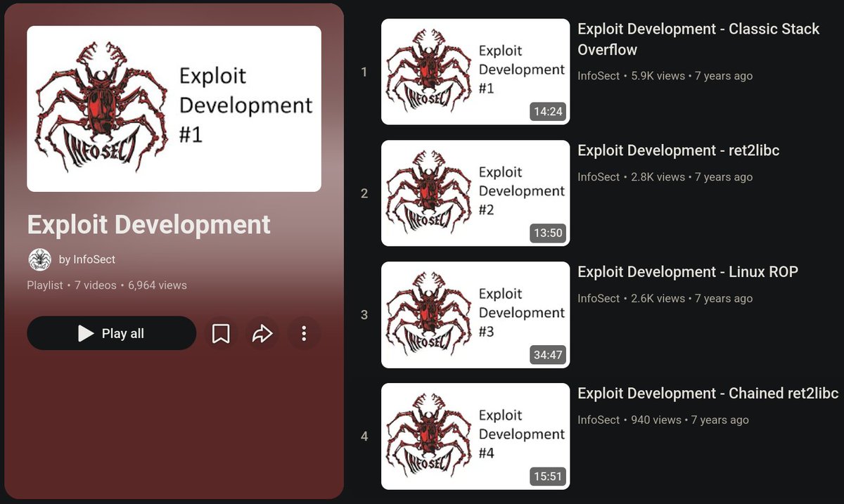Share the playlist using arrow icon
This screenshot has height=504, width=844.
pyautogui.click(x=262, y=333)
